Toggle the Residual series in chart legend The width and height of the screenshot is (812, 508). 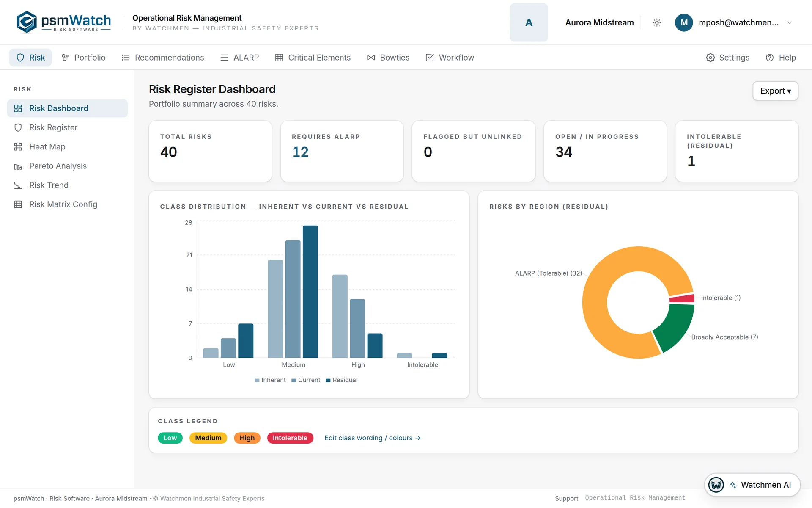(x=342, y=380)
